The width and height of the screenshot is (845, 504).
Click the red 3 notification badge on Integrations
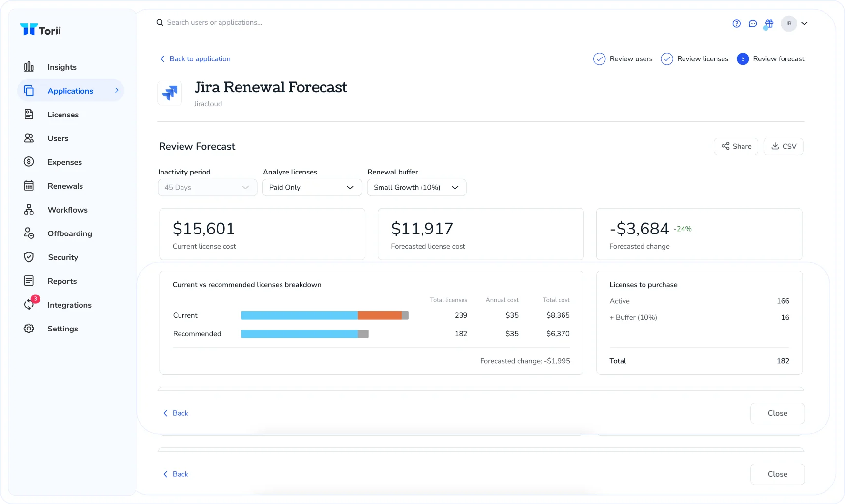[x=35, y=299]
